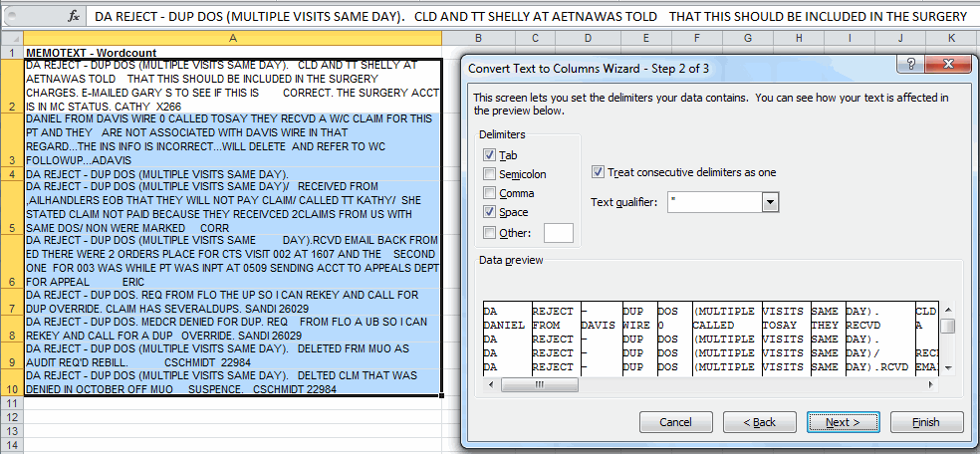This screenshot has height=454, width=980.
Task: Select row 2 header
Action: tap(12, 87)
